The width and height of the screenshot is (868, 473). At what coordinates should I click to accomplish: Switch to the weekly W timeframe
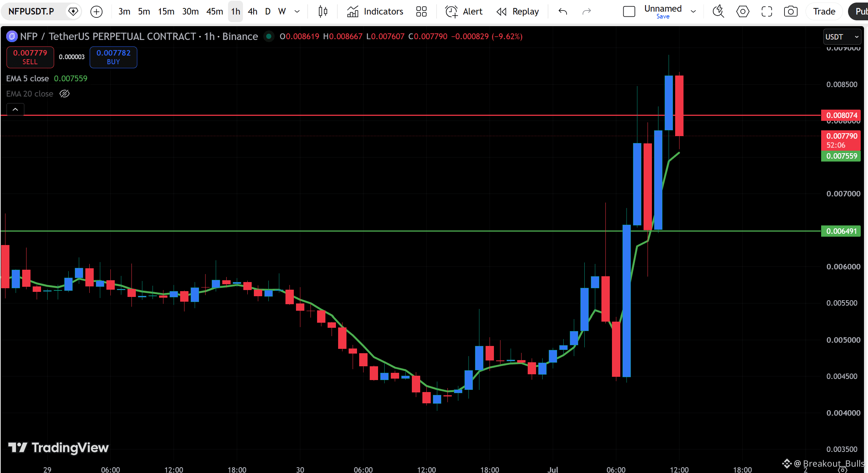pyautogui.click(x=282, y=12)
